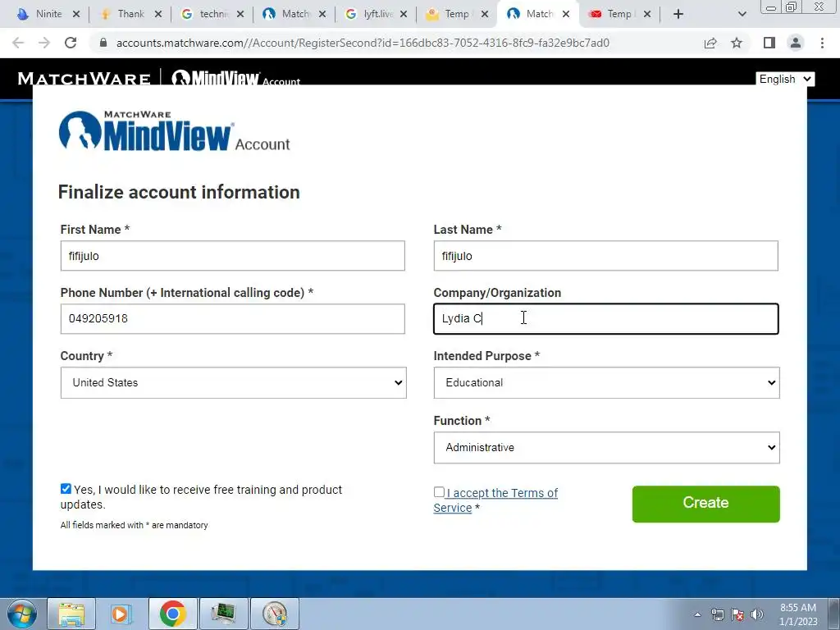Click the MindView Account header logo

pos(235,78)
